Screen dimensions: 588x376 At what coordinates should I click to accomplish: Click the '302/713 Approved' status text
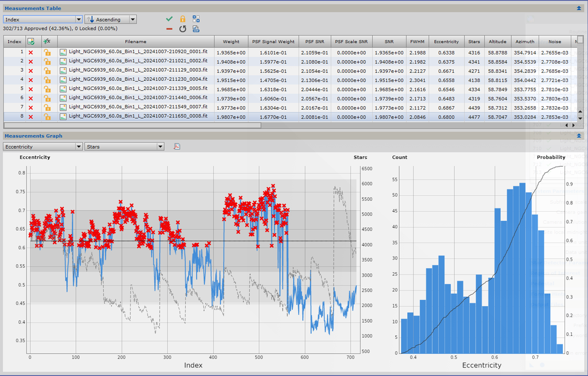tap(60, 29)
